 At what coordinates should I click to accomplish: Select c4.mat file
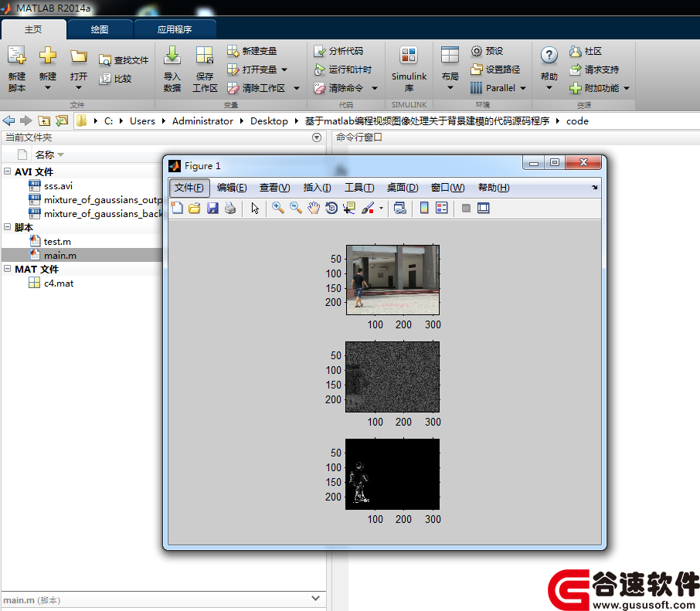pos(59,283)
